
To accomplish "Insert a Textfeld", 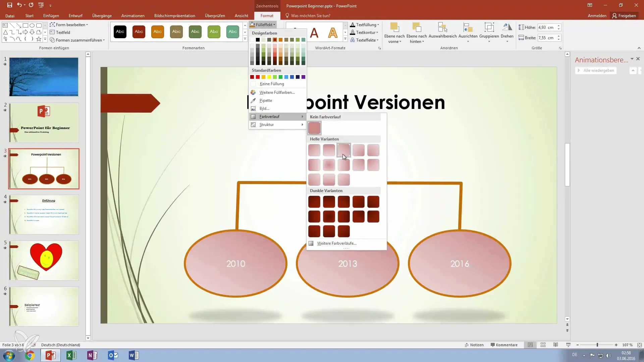I will 60,33.
